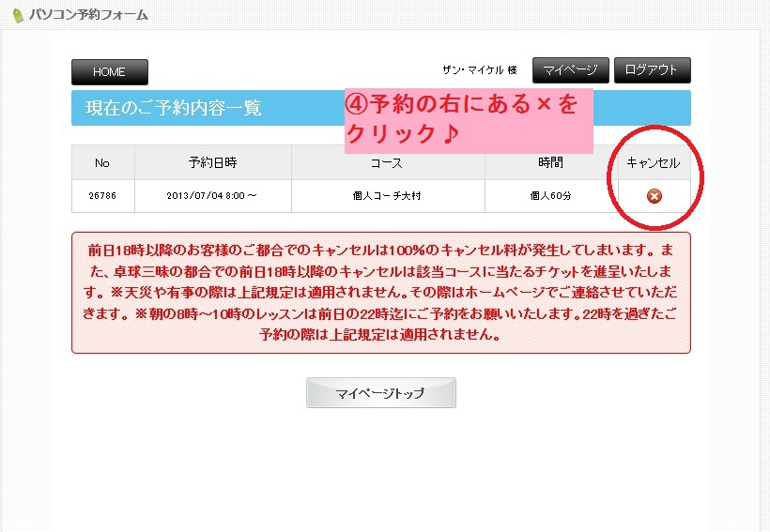This screenshot has width=770, height=532.
Task: Select the course cell 個人コーチ大村
Action: pyautogui.click(x=387, y=196)
